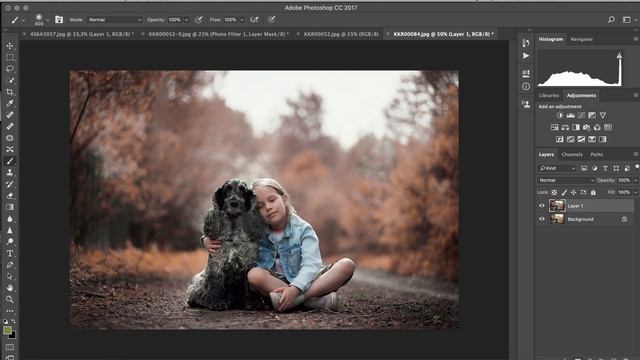Open the layer Opacity dropdown arrow
This screenshot has height=360, width=640.
pos(635,180)
